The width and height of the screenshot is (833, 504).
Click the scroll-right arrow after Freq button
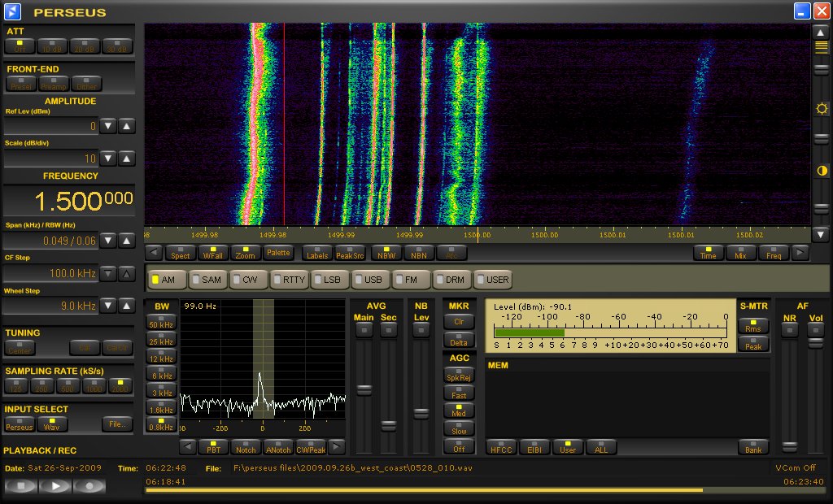coord(800,253)
